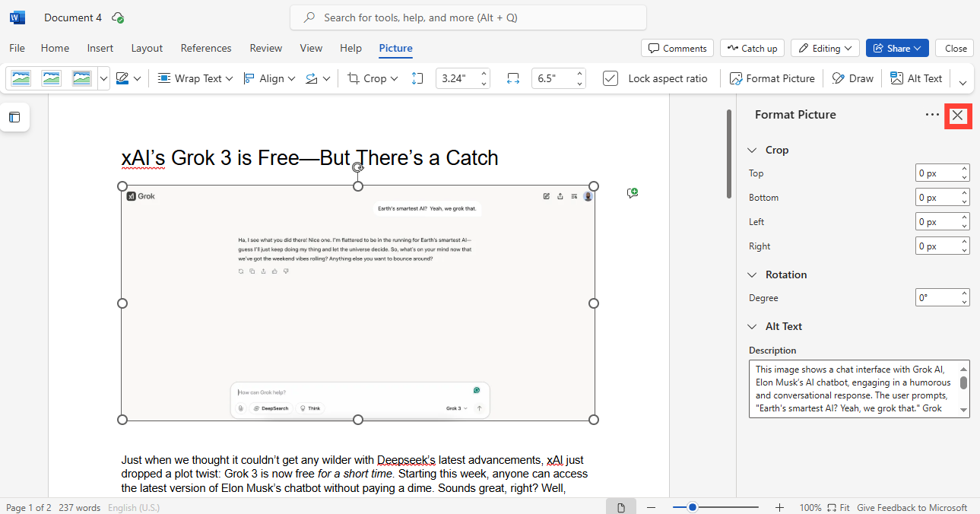Viewport: 980px width, 514px height.
Task: Apply the third picture style thumbnail
Action: (81, 78)
